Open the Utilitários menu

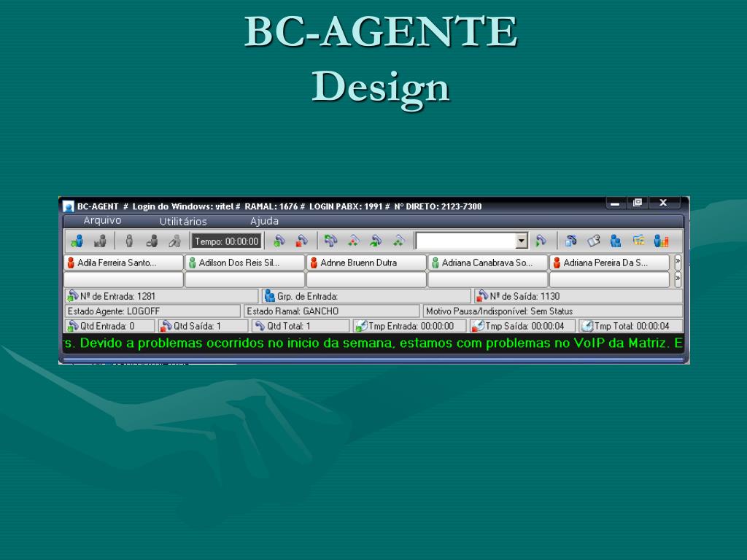tap(183, 222)
